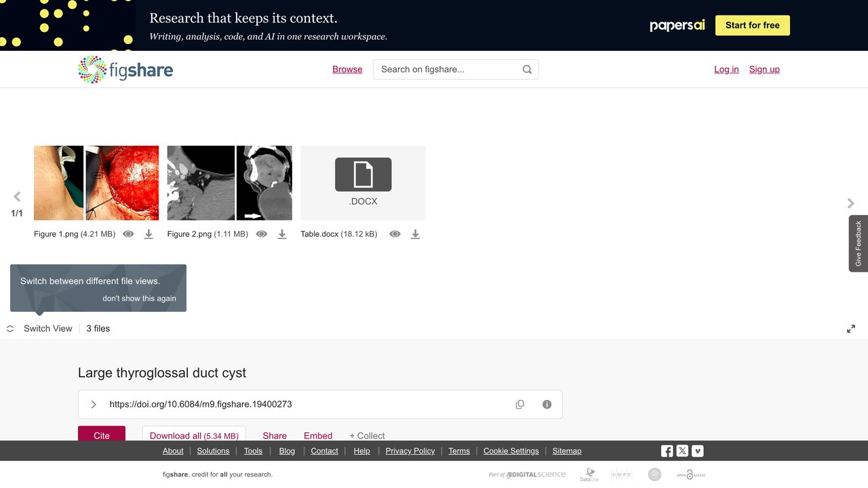Open Privacy Policy footer link
Image resolution: width=868 pixels, height=488 pixels.
click(410, 451)
